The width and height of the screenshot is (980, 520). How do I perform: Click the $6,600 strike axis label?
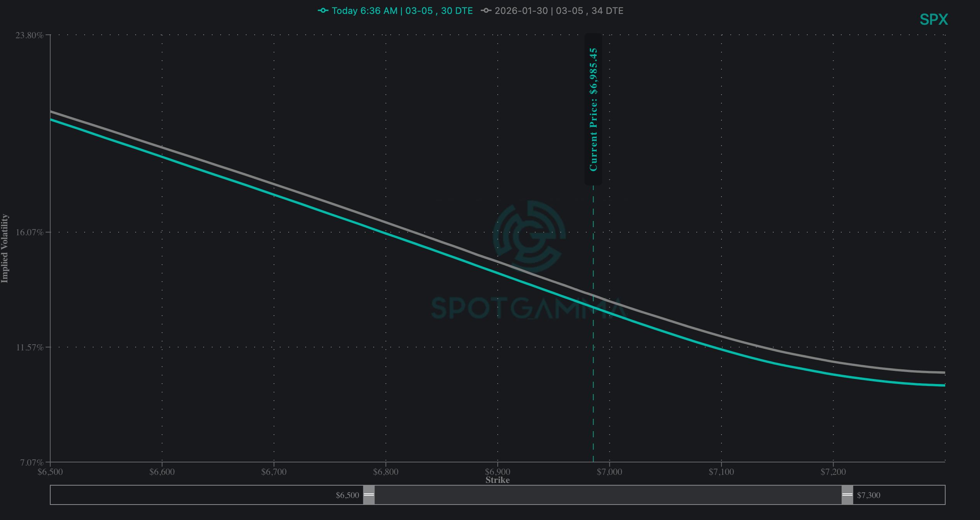pyautogui.click(x=162, y=472)
